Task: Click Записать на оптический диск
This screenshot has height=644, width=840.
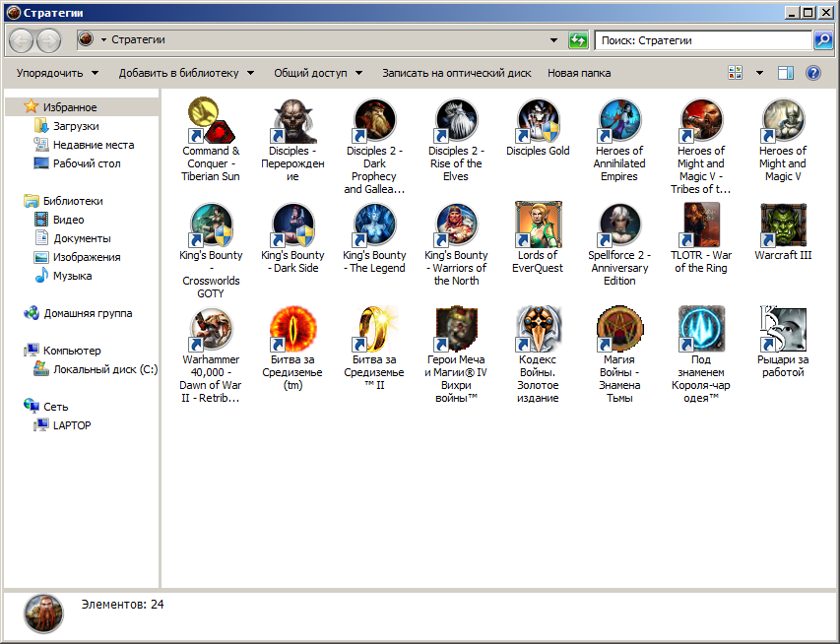Action: (456, 73)
